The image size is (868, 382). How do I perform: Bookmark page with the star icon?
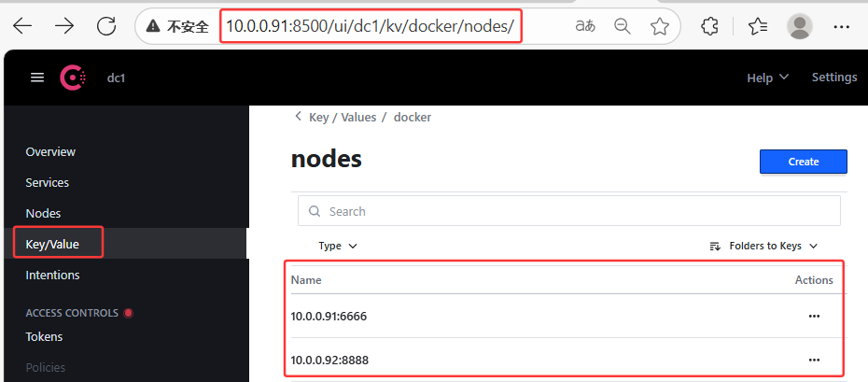click(x=660, y=26)
